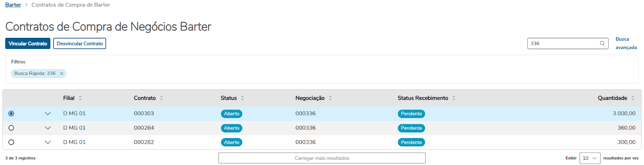This screenshot has width=644, height=165.
Task: Go to the Barter breadcrumb link
Action: pyautogui.click(x=13, y=5)
